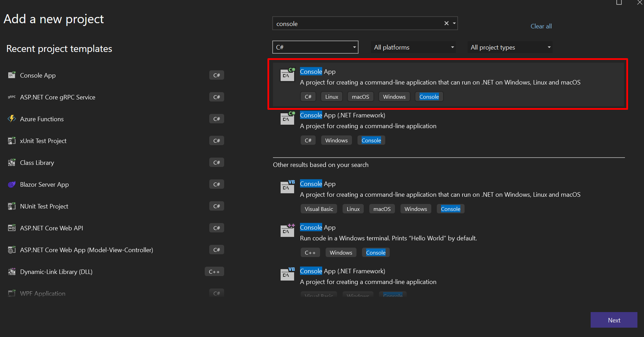Expand the search box history arrow
The height and width of the screenshot is (337, 644).
coord(454,23)
